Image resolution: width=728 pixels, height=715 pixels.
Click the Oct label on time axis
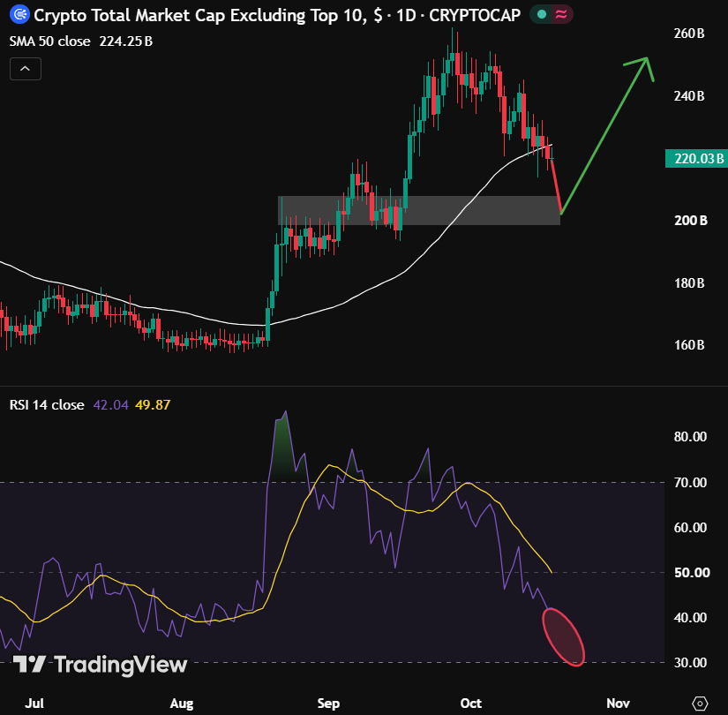tap(471, 704)
